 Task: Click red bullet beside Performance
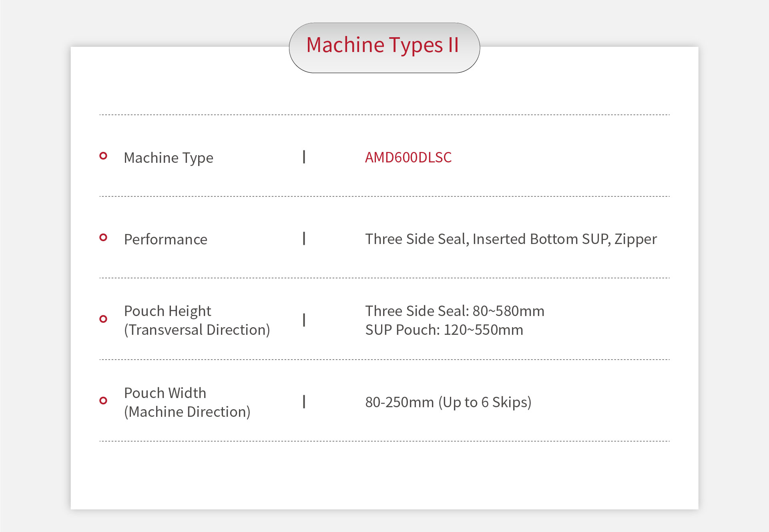point(103,238)
